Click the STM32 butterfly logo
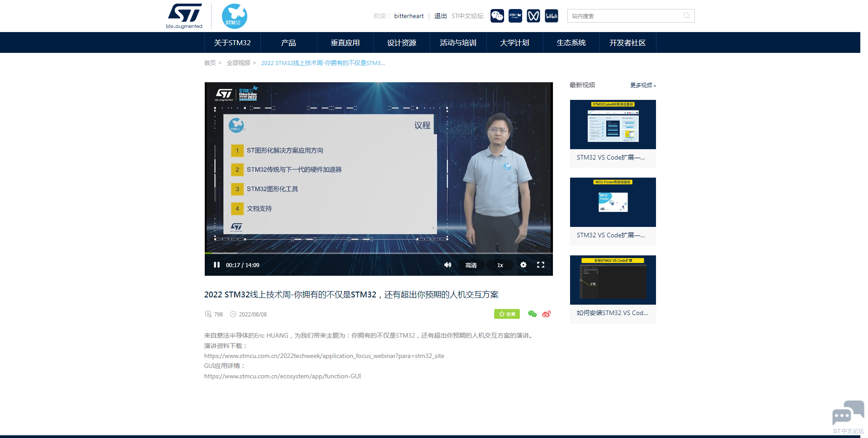The height and width of the screenshot is (438, 868). pyautogui.click(x=234, y=16)
